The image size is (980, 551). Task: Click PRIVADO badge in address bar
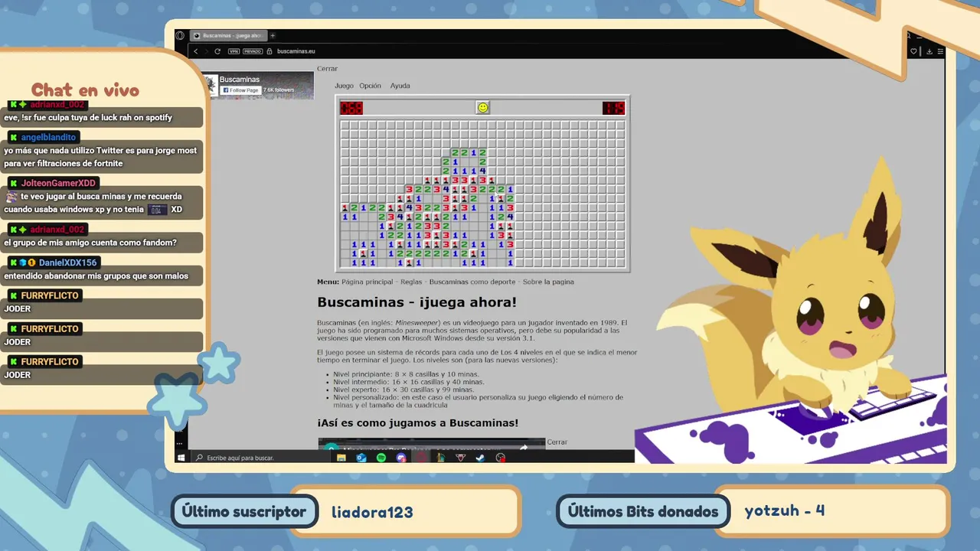(x=251, y=51)
